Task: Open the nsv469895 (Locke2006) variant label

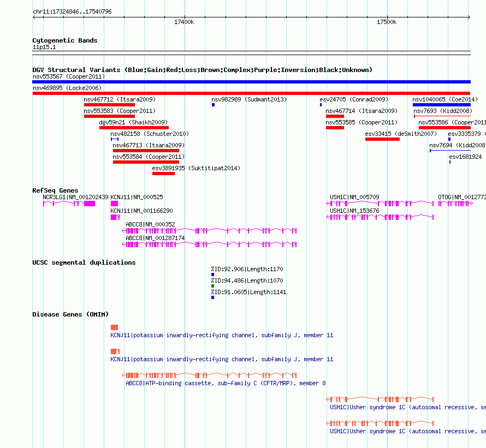Action: point(67,88)
